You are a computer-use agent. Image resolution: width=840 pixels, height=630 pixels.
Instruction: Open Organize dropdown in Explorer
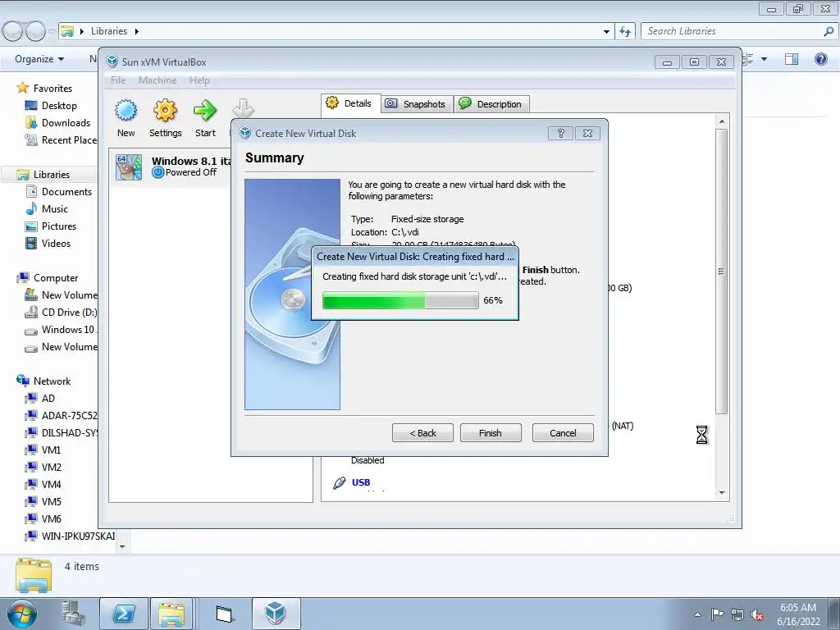click(x=39, y=59)
